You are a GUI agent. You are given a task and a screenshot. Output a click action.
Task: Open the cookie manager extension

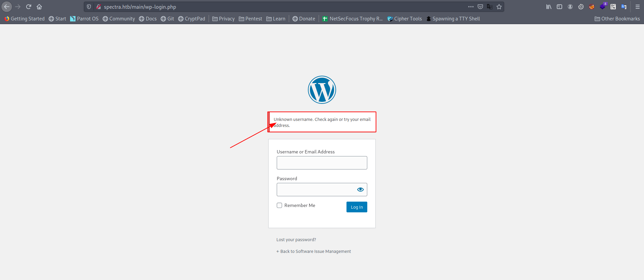pos(581,7)
